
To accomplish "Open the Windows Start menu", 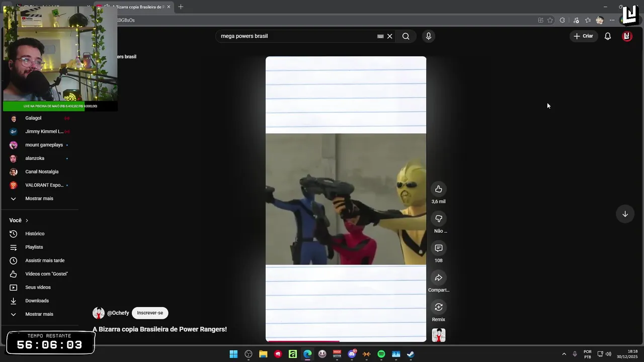I will 233,354.
